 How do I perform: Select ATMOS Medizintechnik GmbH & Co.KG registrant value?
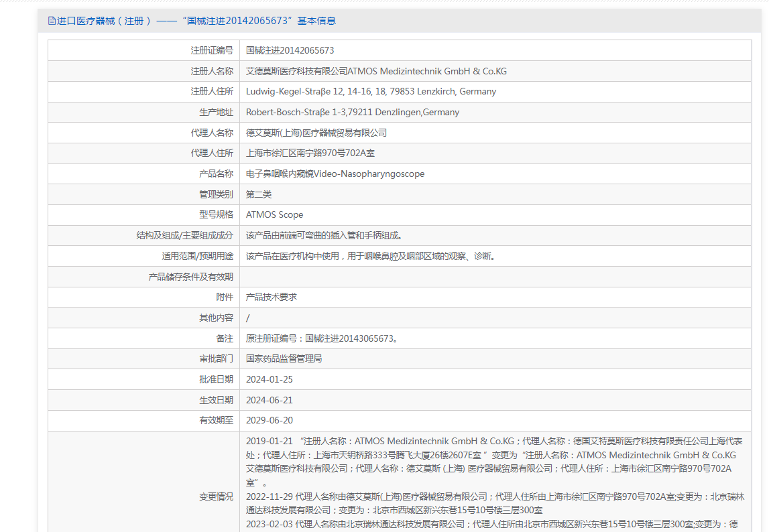click(376, 71)
